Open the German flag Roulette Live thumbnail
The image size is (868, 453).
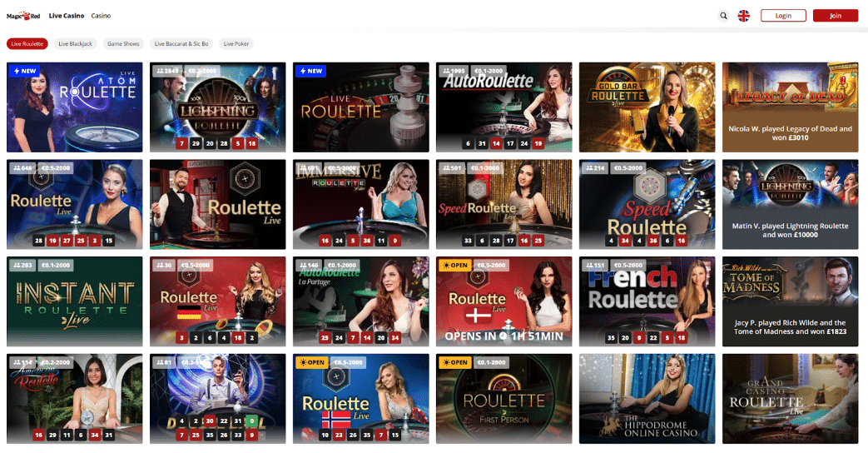[217, 301]
